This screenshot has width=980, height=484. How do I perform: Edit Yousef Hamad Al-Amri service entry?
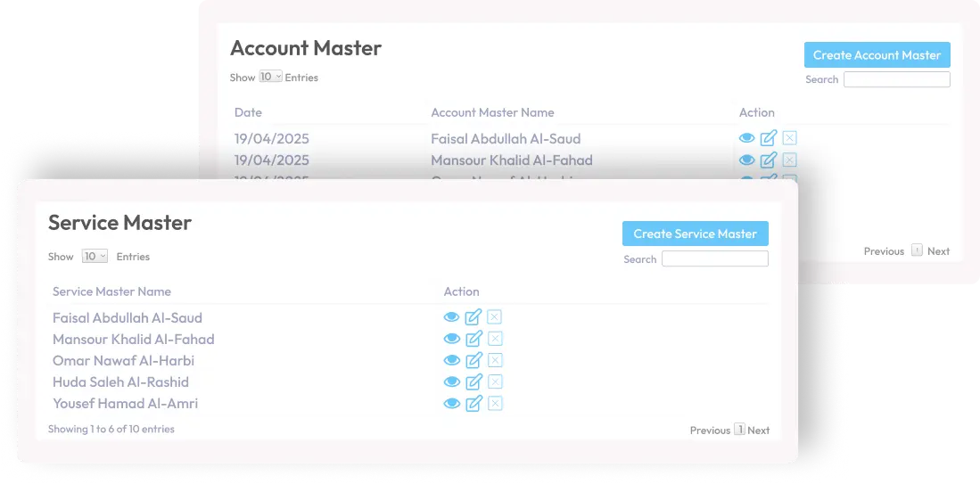coord(474,403)
